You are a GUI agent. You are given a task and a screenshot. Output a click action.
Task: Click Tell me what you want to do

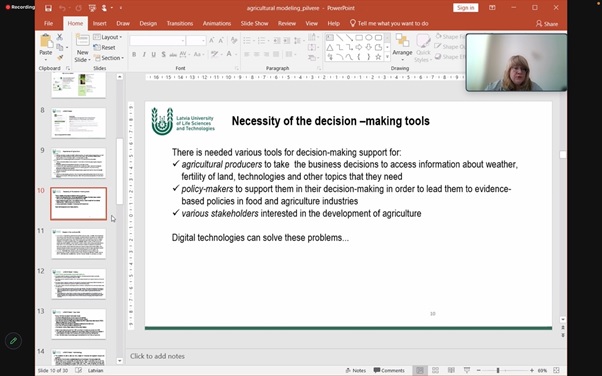389,23
